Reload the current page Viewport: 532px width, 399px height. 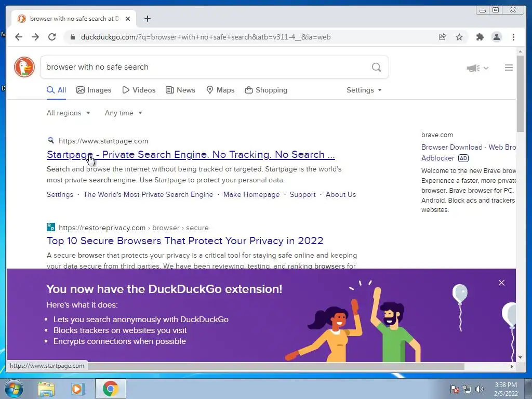pos(52,37)
